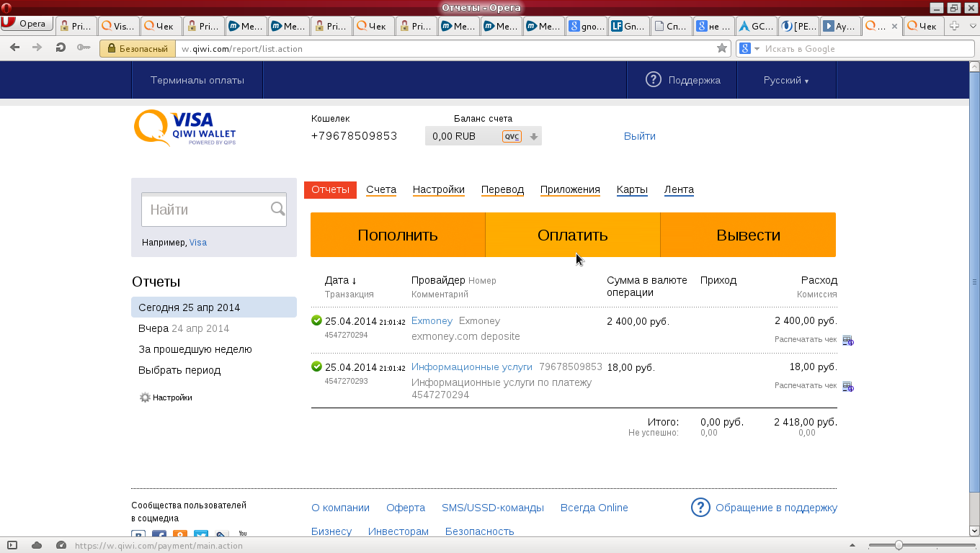Show reports for За прошедшую неделю
Viewport: 980px width, 553px height.
pos(195,349)
